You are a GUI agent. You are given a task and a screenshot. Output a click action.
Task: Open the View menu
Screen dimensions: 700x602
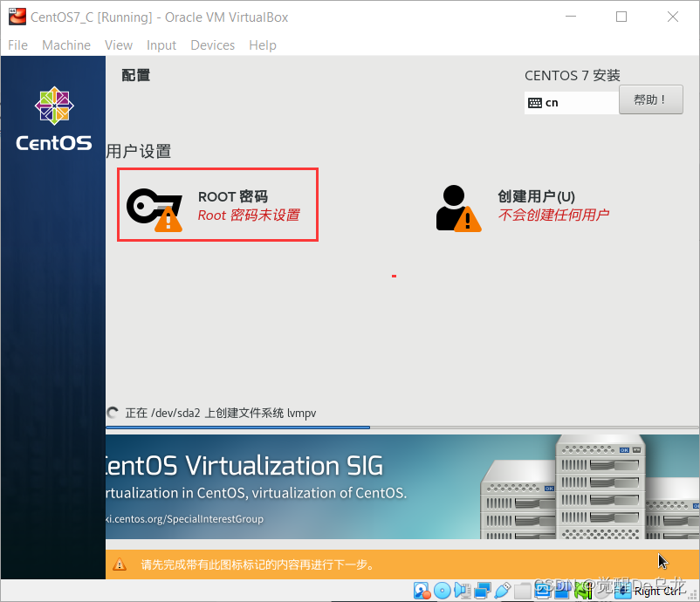[119, 44]
